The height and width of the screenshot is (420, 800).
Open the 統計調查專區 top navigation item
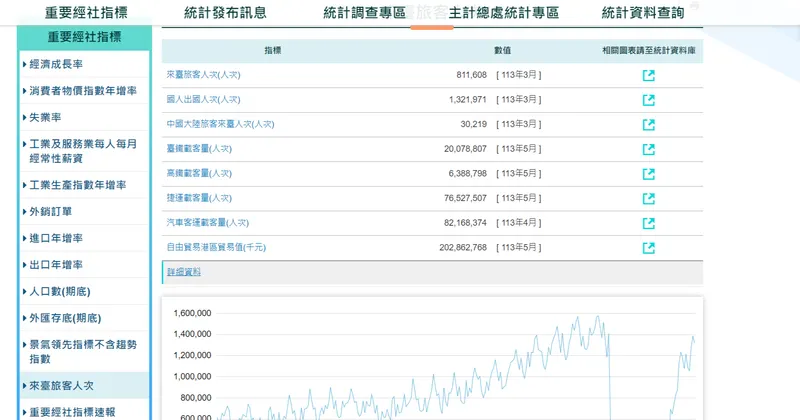click(365, 12)
